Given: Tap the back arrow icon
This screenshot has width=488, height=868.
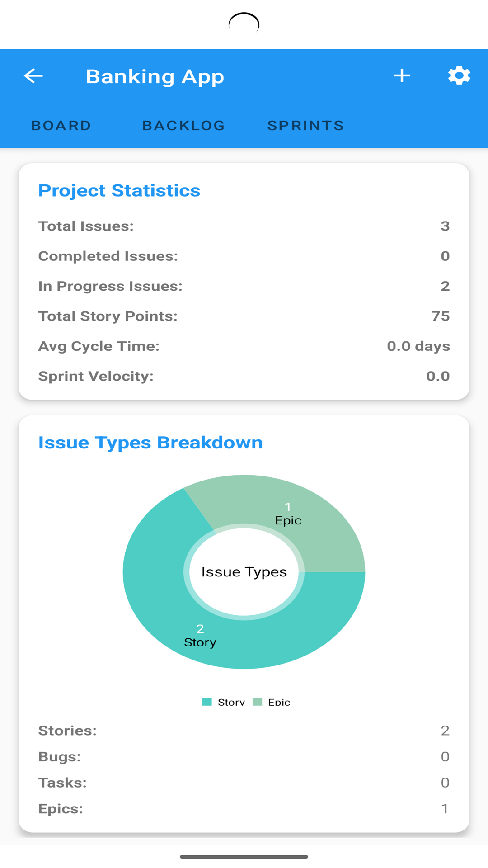Looking at the screenshot, I should click(x=33, y=76).
